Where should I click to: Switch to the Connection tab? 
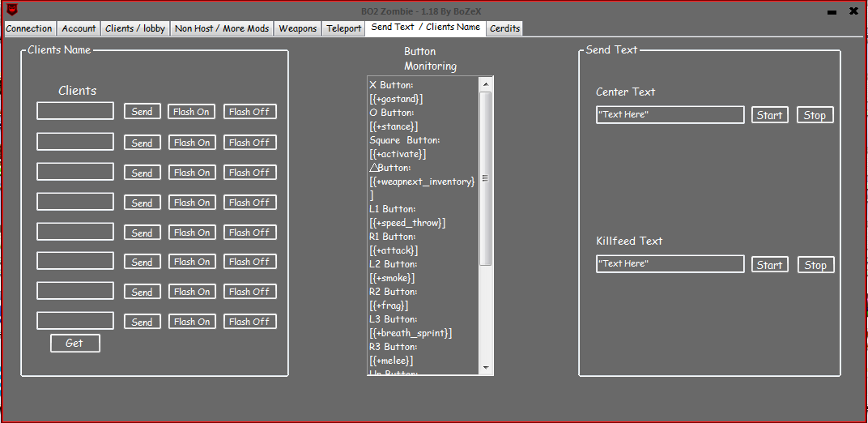29,29
